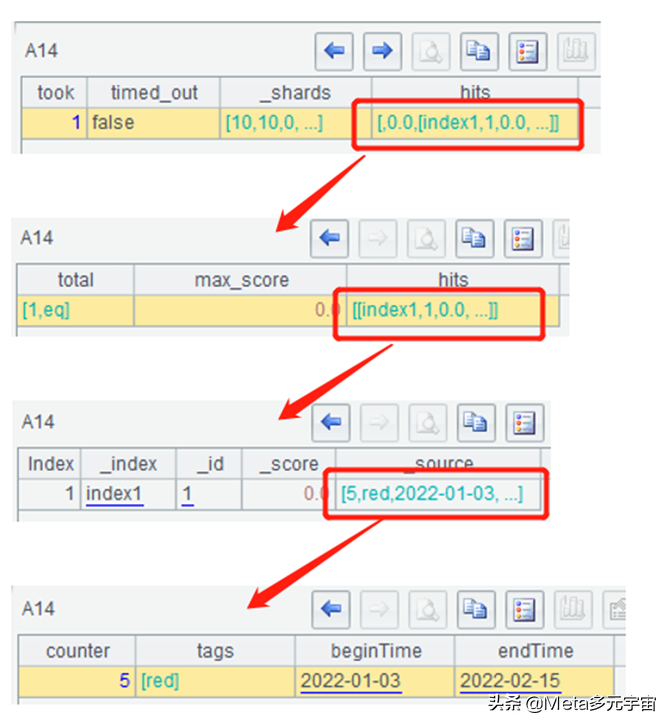Open the "[red]" tags cell
The height and width of the screenshot is (727, 672).
point(215,681)
